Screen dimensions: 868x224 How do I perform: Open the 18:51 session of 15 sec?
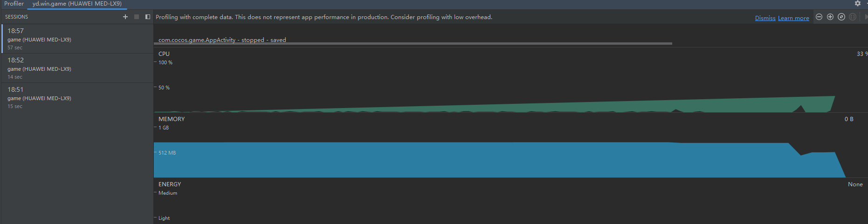77,97
